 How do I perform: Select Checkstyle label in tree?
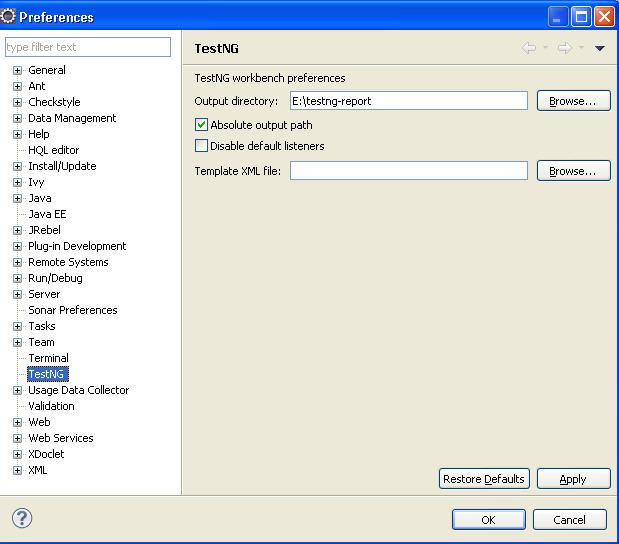pos(54,102)
